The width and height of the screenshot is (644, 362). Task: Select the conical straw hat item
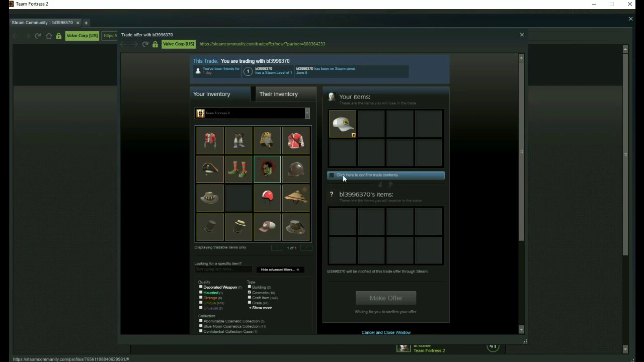point(296,198)
